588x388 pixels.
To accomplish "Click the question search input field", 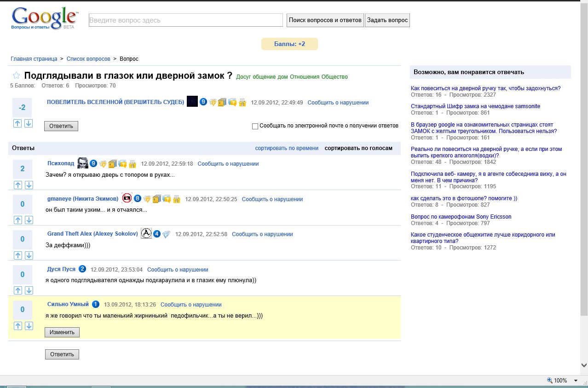I will point(186,20).
